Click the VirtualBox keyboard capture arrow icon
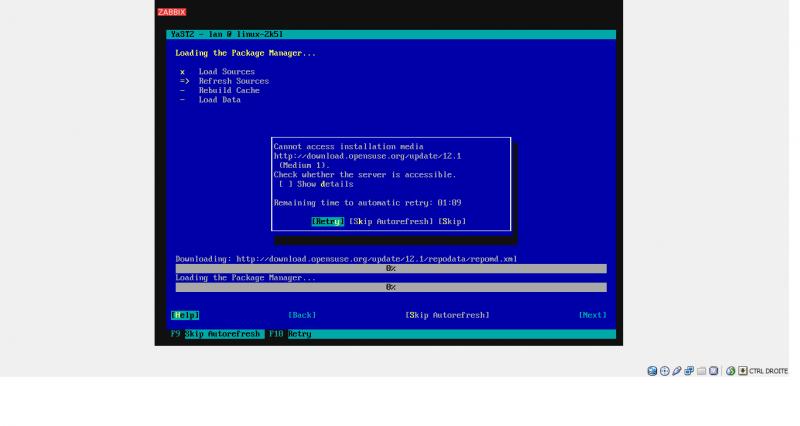 coord(743,371)
